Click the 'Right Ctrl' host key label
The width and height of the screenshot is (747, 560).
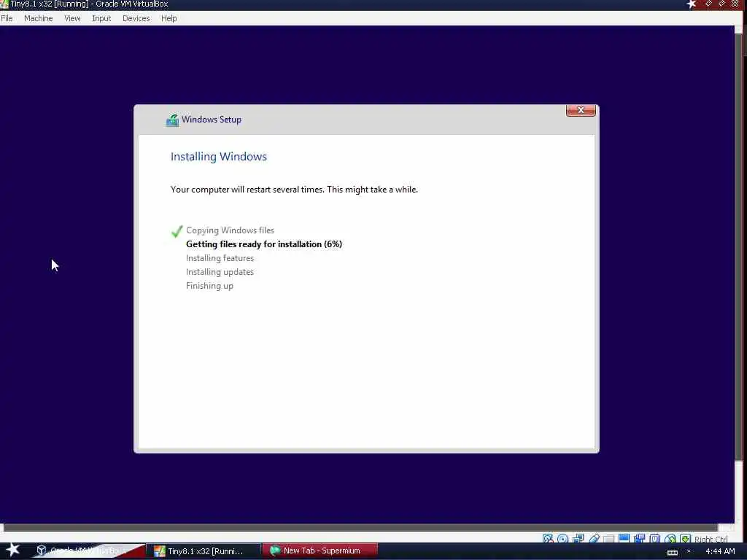pyautogui.click(x=711, y=539)
